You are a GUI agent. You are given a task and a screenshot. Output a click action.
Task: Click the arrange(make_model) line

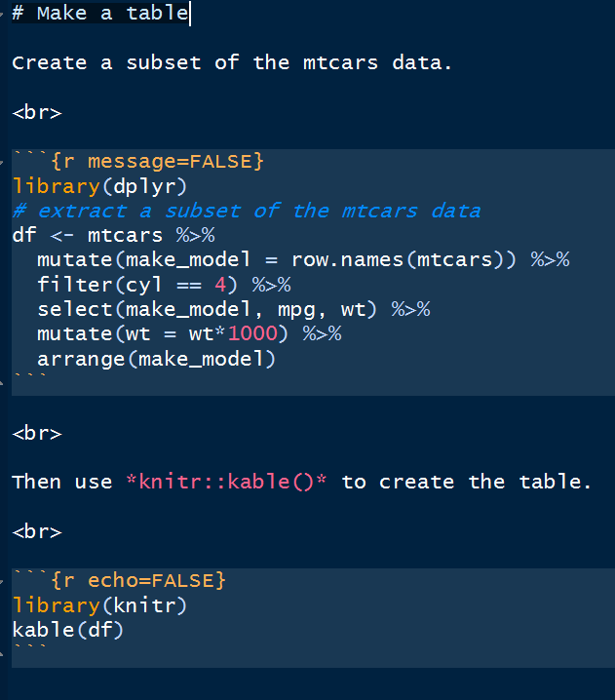(x=157, y=359)
